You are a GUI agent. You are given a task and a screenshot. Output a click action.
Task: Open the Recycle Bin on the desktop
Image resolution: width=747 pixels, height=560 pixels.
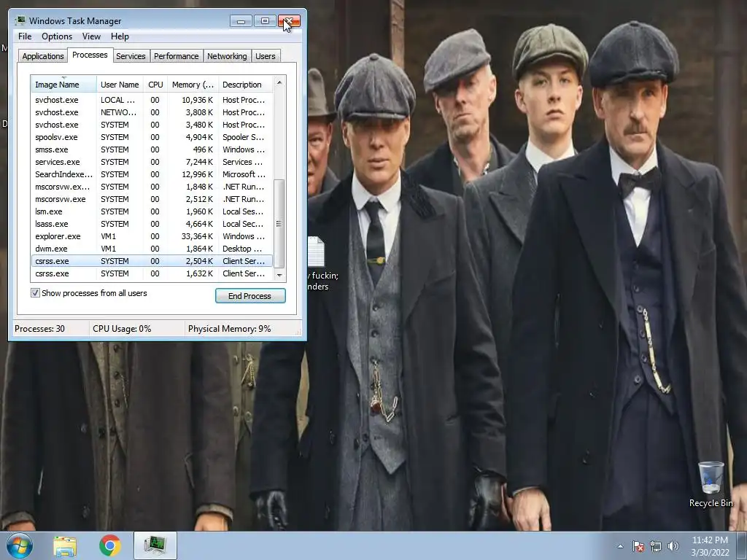711,485
